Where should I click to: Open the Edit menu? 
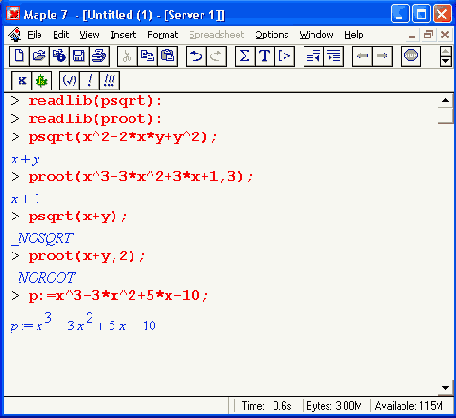pos(61,35)
